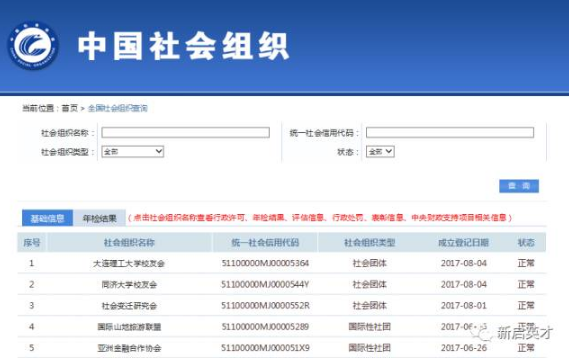Click the 统一社会信用代码 input field
The image size is (569, 360).
click(450, 132)
